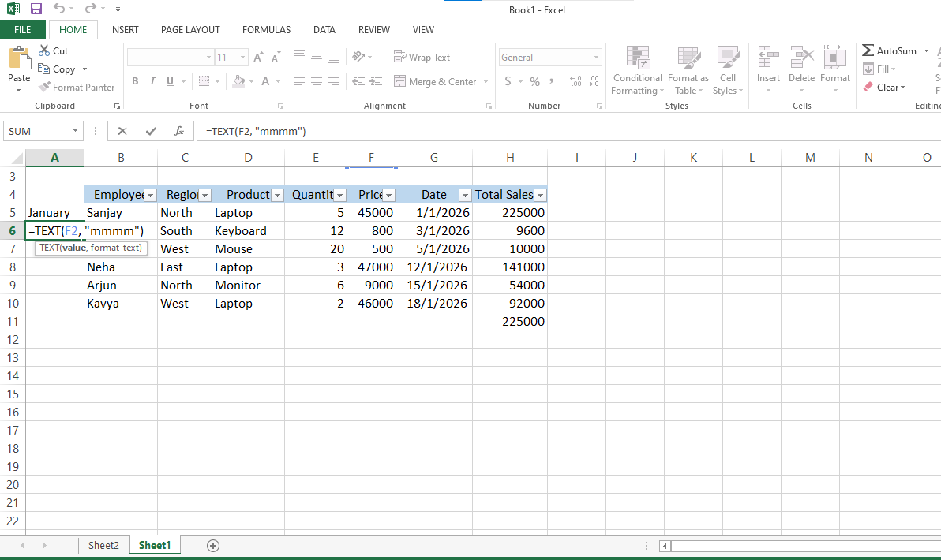Switch to the FORMULAS ribbon tab

tap(266, 30)
